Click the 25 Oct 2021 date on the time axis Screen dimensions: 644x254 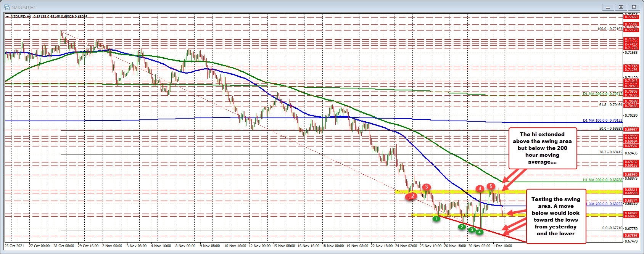(x=14, y=246)
